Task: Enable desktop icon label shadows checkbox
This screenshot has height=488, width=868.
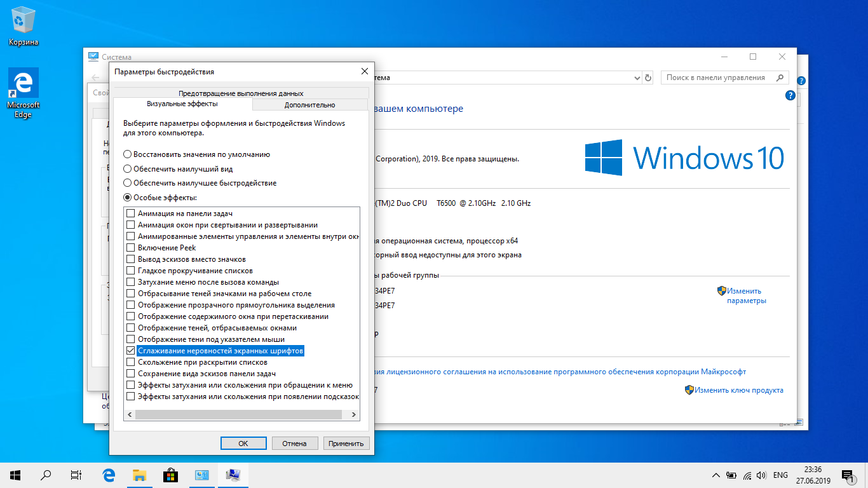Action: click(131, 294)
